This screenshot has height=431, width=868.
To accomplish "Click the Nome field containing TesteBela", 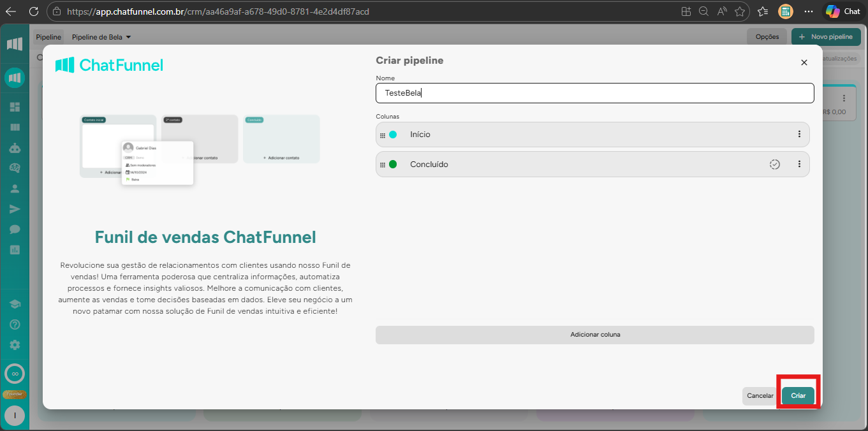I will click(x=595, y=93).
